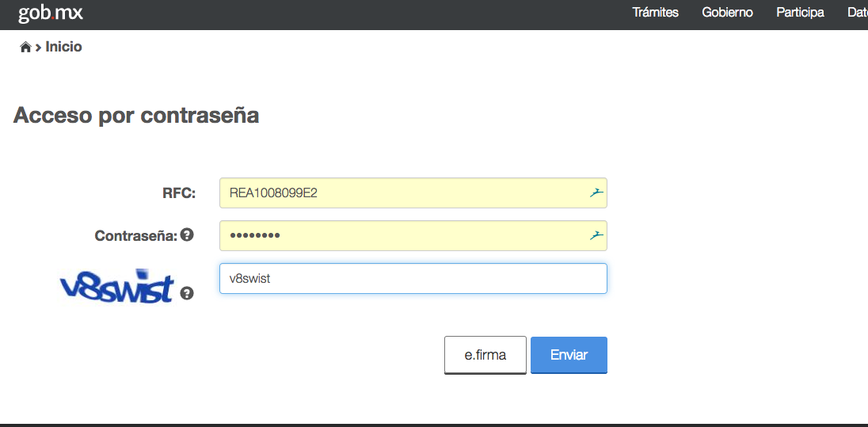This screenshot has width=868, height=427.
Task: Open the Participa menu
Action: pyautogui.click(x=800, y=12)
